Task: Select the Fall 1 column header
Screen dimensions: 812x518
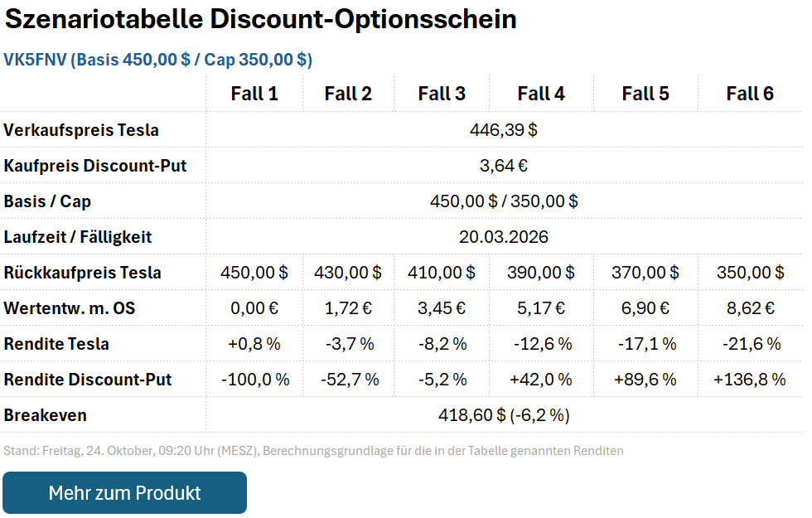Action: pyautogui.click(x=254, y=94)
